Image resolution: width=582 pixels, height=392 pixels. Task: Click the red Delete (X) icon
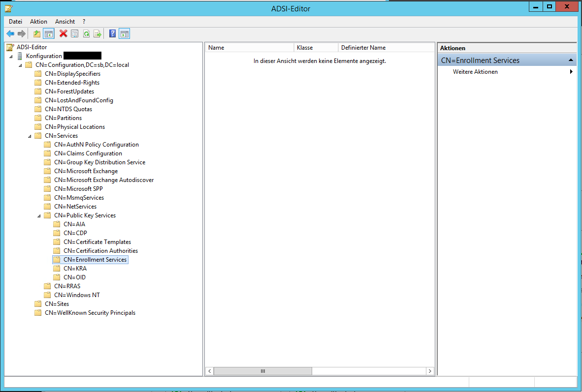pos(63,33)
